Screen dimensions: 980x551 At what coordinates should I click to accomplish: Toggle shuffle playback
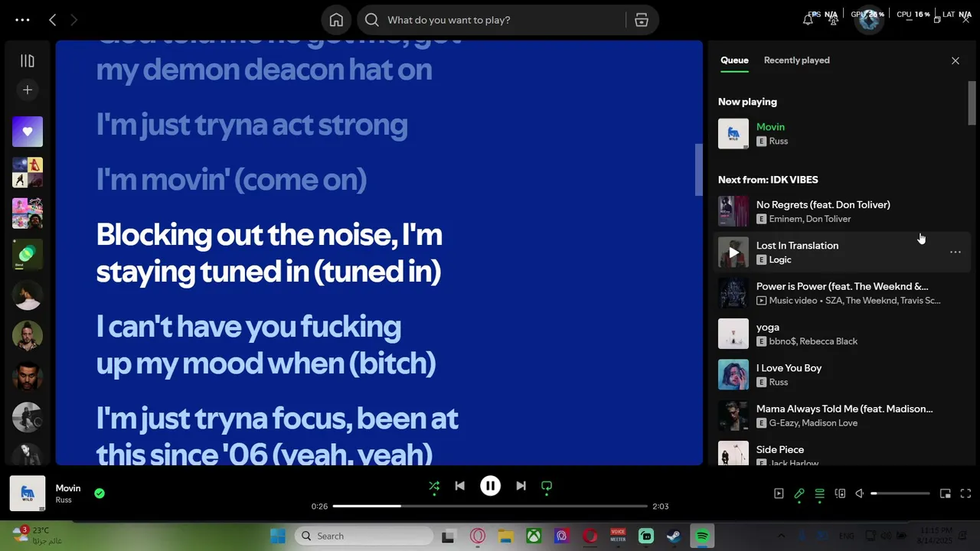point(434,486)
